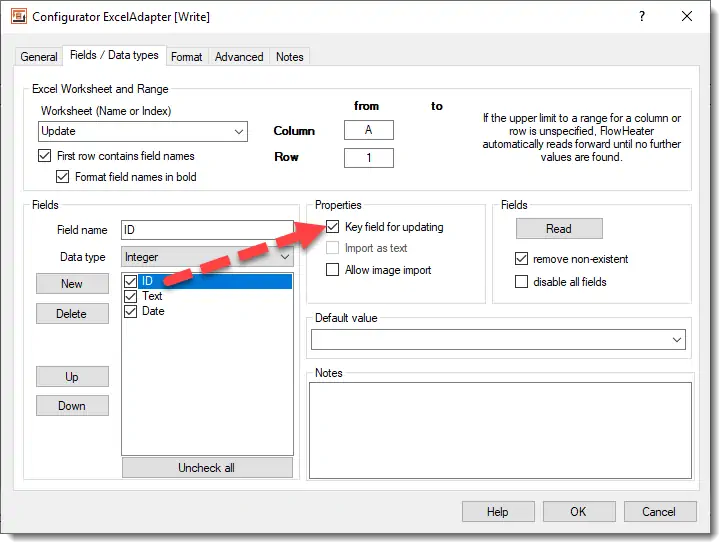Viewport: 726px width, 549px height.
Task: Toggle Allow image import checkbox
Action: tap(333, 270)
